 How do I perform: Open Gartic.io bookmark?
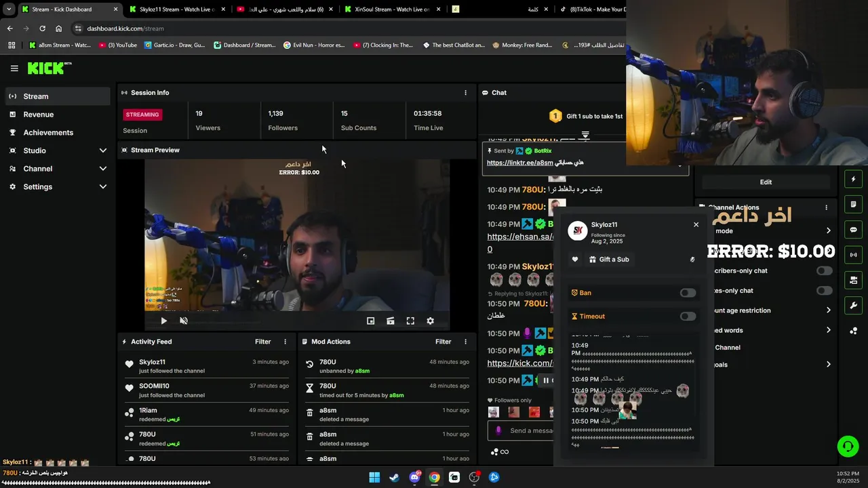pyautogui.click(x=174, y=45)
